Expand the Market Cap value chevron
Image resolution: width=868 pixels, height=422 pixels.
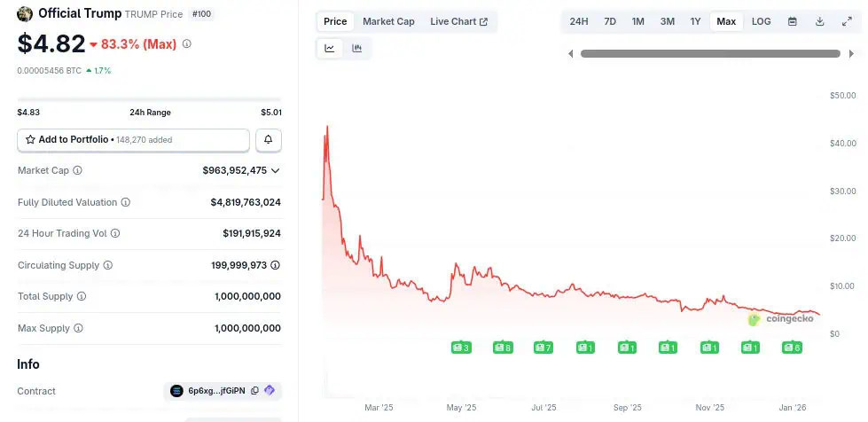click(x=276, y=170)
